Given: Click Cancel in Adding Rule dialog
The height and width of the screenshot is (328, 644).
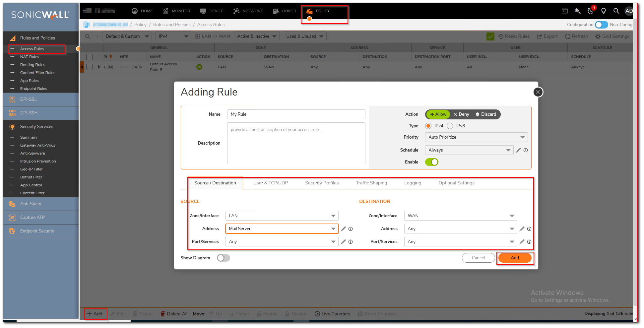Looking at the screenshot, I should 478,258.
